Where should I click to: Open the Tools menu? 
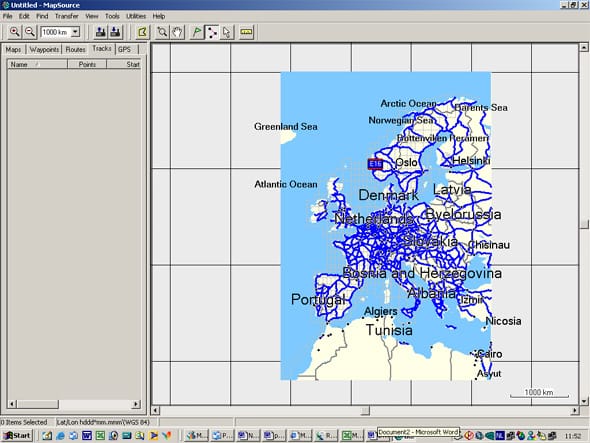112,16
